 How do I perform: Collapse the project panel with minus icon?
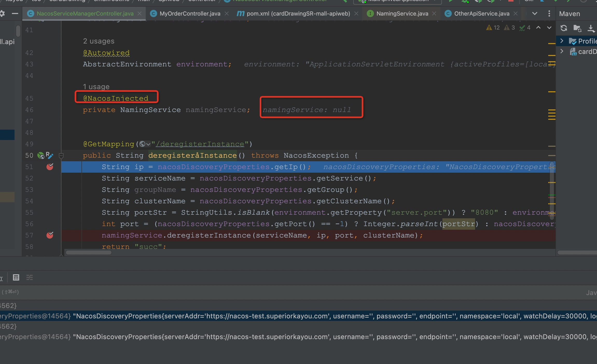pyautogui.click(x=15, y=13)
